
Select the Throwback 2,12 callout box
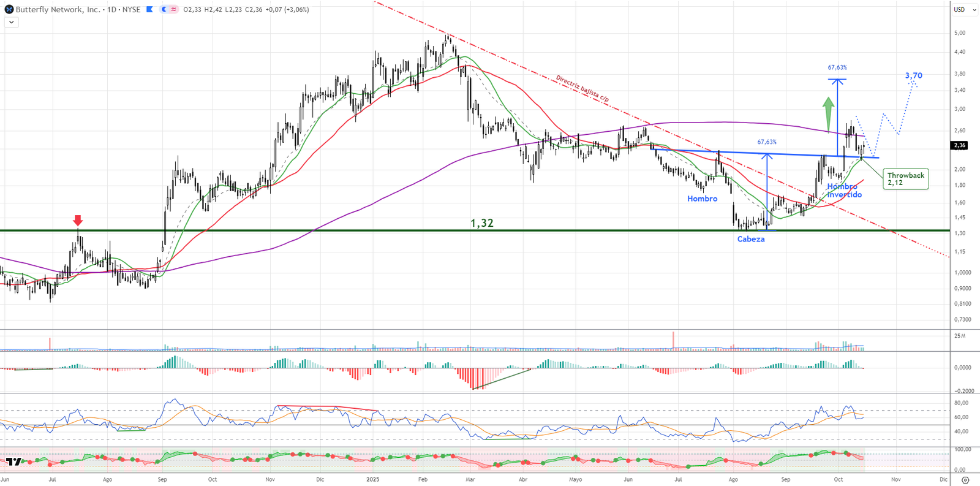click(x=905, y=179)
